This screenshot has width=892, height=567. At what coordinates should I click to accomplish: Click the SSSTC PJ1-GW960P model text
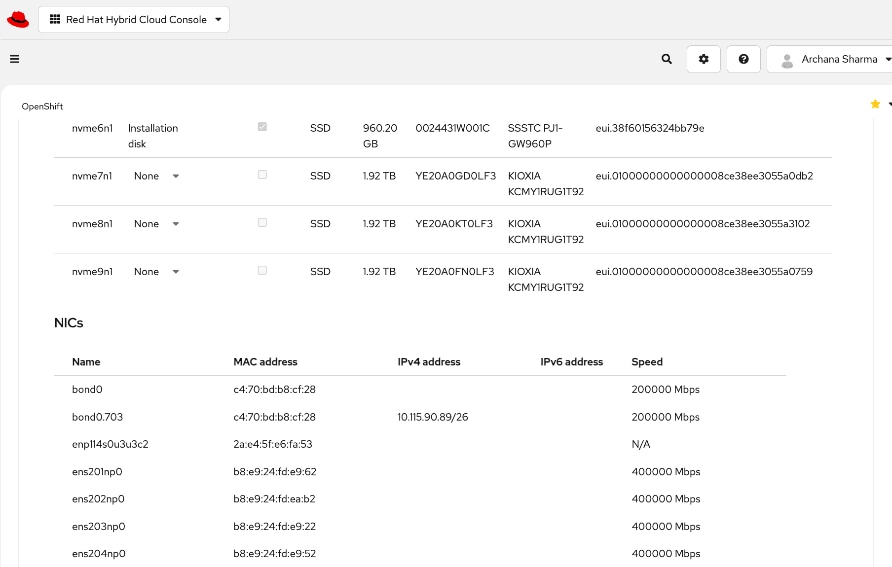coord(535,136)
